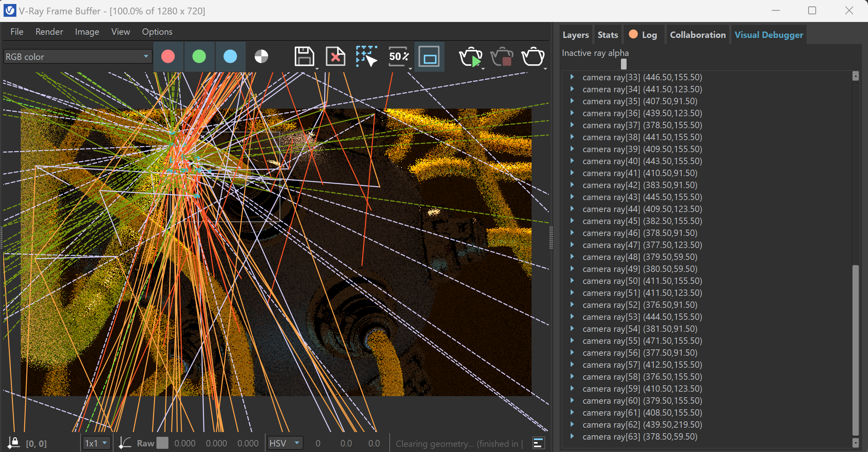Stop rendering with the teapot stop icon
This screenshot has height=452, width=868.
tap(502, 57)
